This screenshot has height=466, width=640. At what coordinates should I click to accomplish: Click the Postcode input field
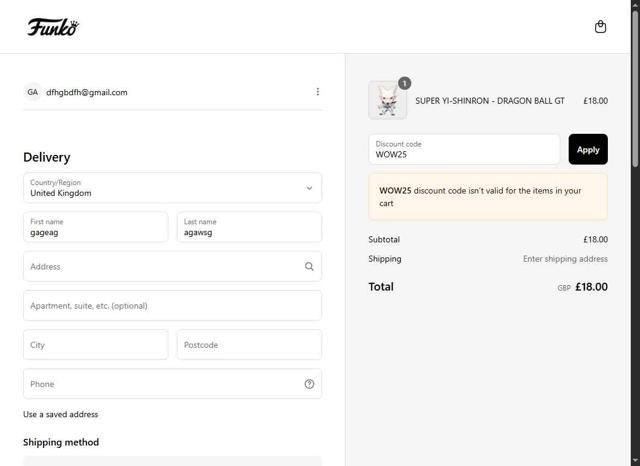(x=249, y=345)
